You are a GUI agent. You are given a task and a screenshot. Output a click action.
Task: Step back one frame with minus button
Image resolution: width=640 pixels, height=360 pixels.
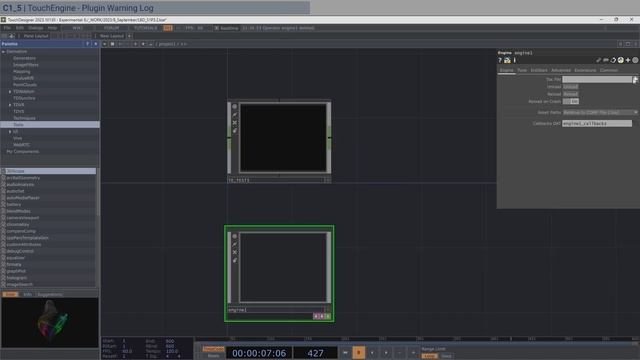[x=400, y=353]
